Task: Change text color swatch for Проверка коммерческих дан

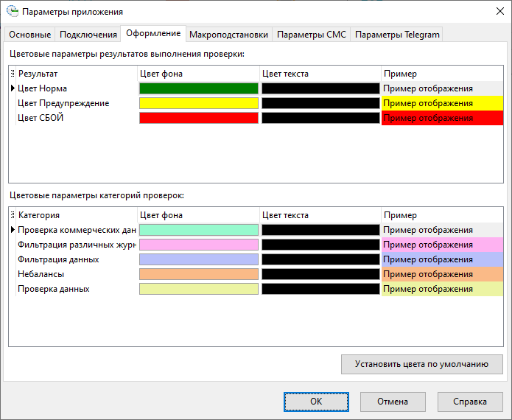Action: pos(320,230)
